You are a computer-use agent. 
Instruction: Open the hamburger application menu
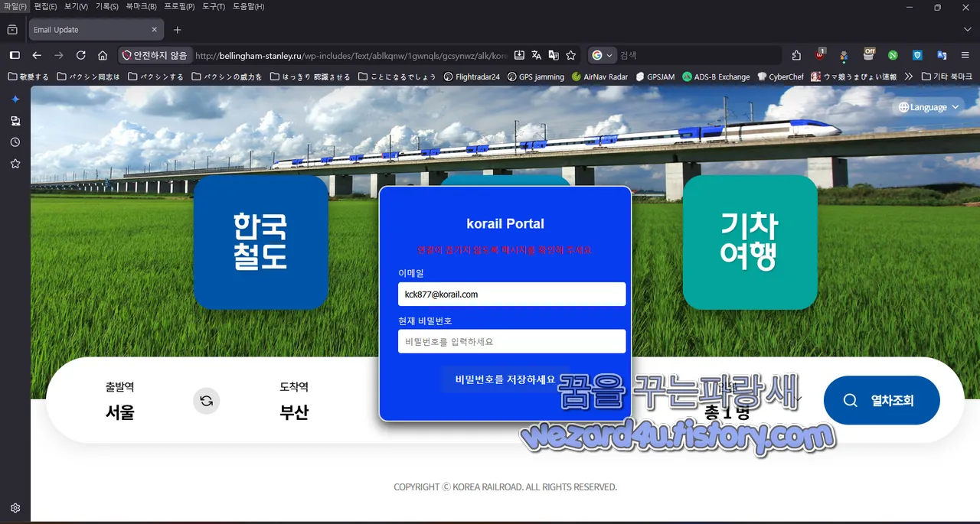[x=965, y=55]
